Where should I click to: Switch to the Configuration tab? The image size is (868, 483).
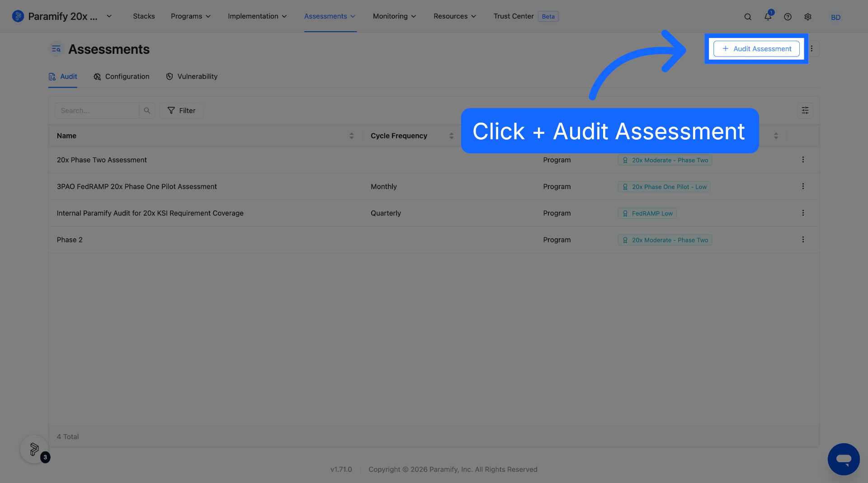tap(121, 76)
